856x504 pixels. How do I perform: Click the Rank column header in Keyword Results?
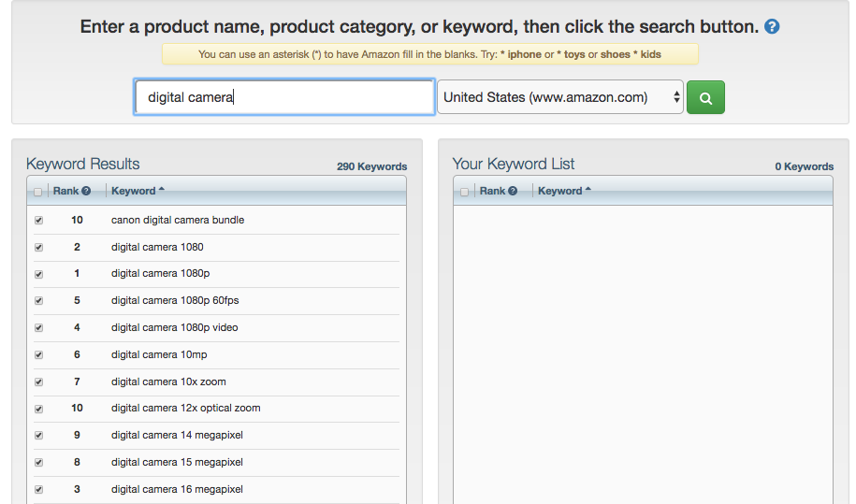65,191
